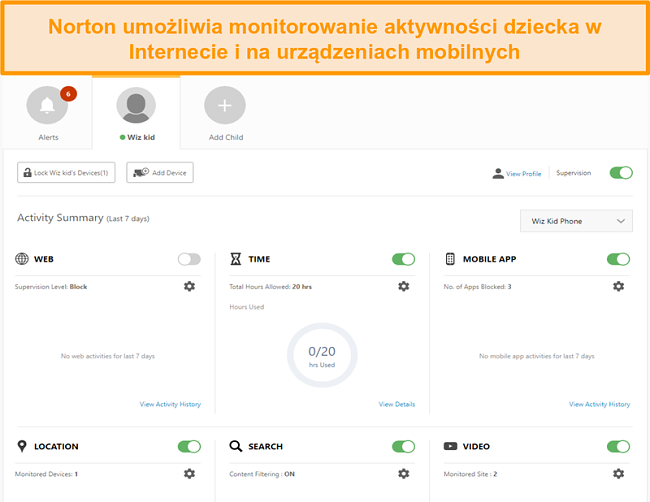Open Mobile App View Activity History link
This screenshot has height=502, width=650.
(599, 404)
